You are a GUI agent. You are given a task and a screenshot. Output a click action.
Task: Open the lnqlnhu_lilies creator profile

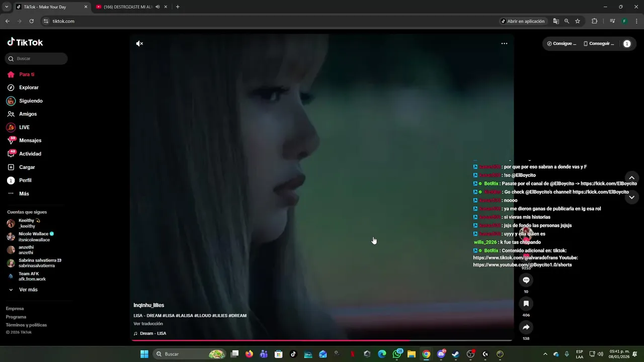coord(149,305)
